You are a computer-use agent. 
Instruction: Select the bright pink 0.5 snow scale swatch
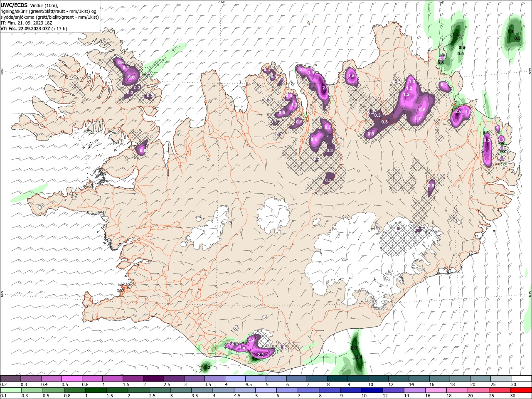[72, 379]
